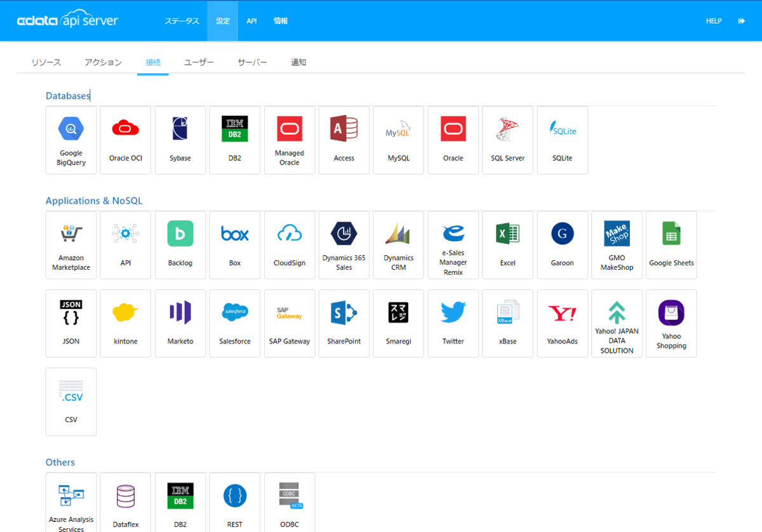The height and width of the screenshot is (532, 762).
Task: Select the Yahoo Shopping tile
Action: pyautogui.click(x=671, y=324)
